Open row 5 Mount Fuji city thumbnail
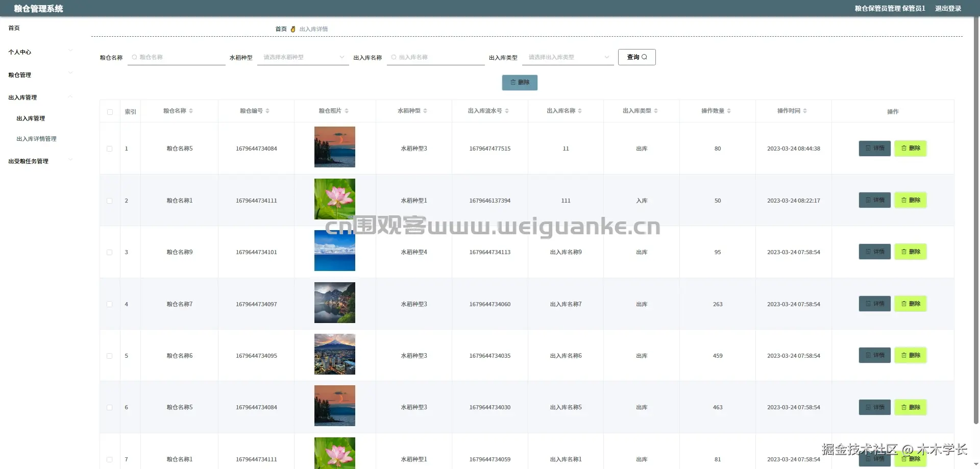The image size is (980, 469). (x=335, y=354)
